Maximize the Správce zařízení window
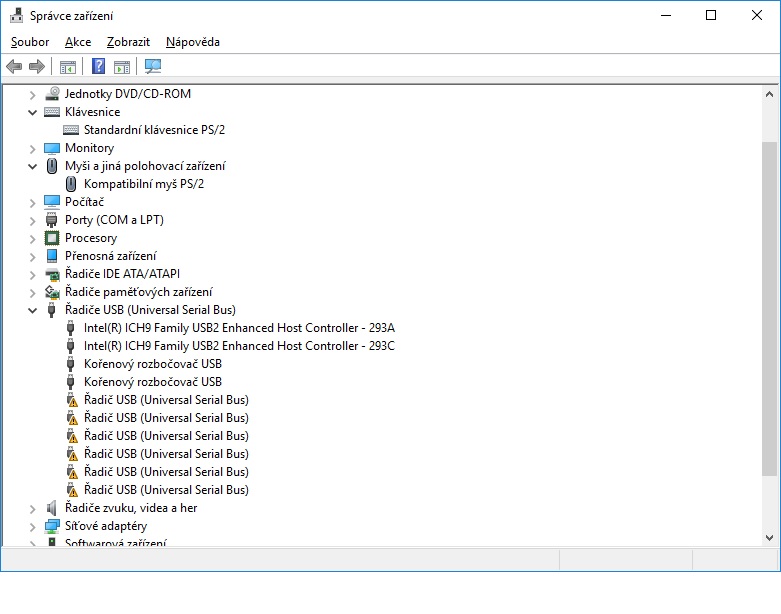 (x=711, y=15)
